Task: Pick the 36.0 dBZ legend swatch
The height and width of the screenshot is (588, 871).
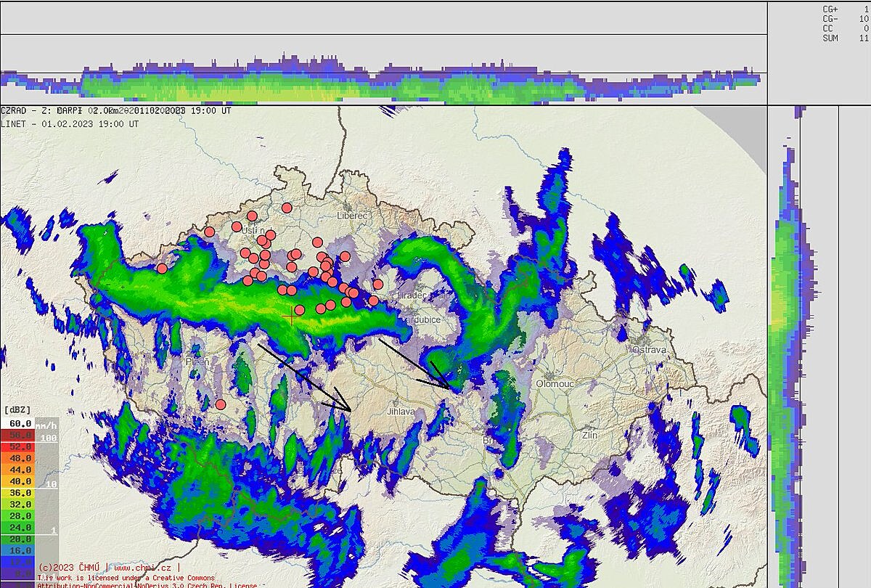Action: coord(18,493)
